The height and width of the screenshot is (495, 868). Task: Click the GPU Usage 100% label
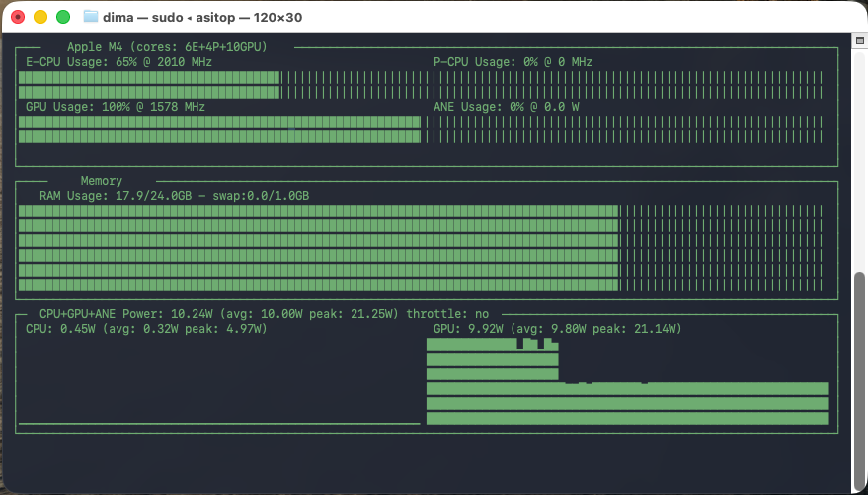[x=116, y=107]
